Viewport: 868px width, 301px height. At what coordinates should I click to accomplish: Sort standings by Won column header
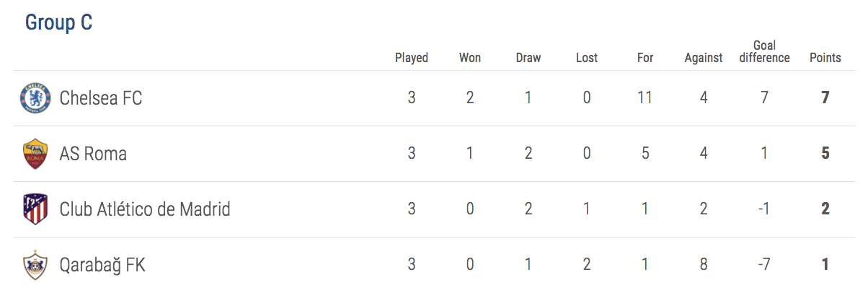pyautogui.click(x=470, y=58)
